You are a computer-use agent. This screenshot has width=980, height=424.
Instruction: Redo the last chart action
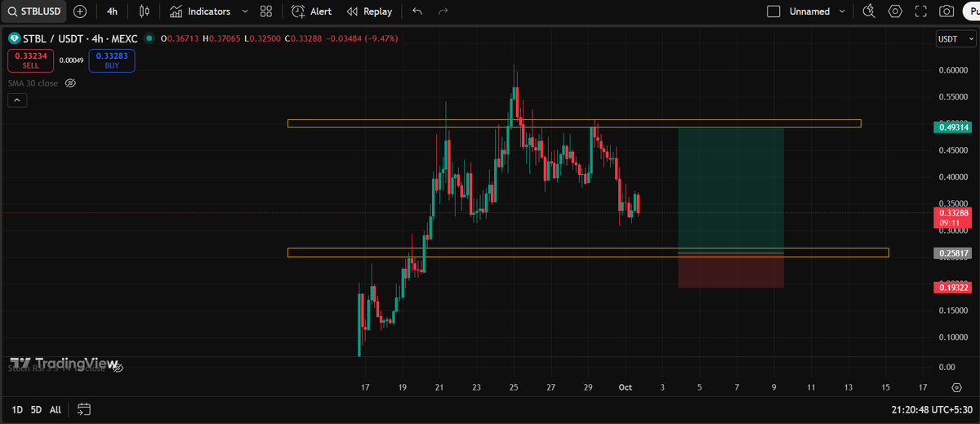tap(443, 11)
